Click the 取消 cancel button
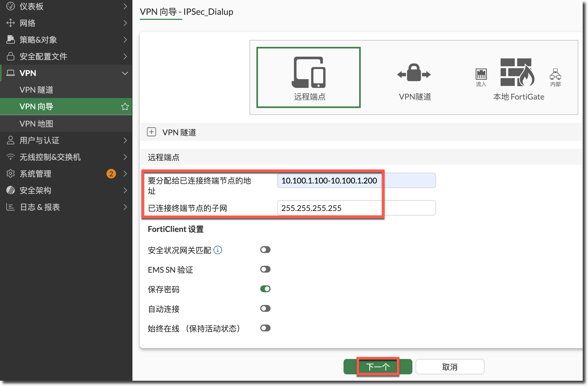This screenshot has height=386, width=588. pyautogui.click(x=450, y=367)
